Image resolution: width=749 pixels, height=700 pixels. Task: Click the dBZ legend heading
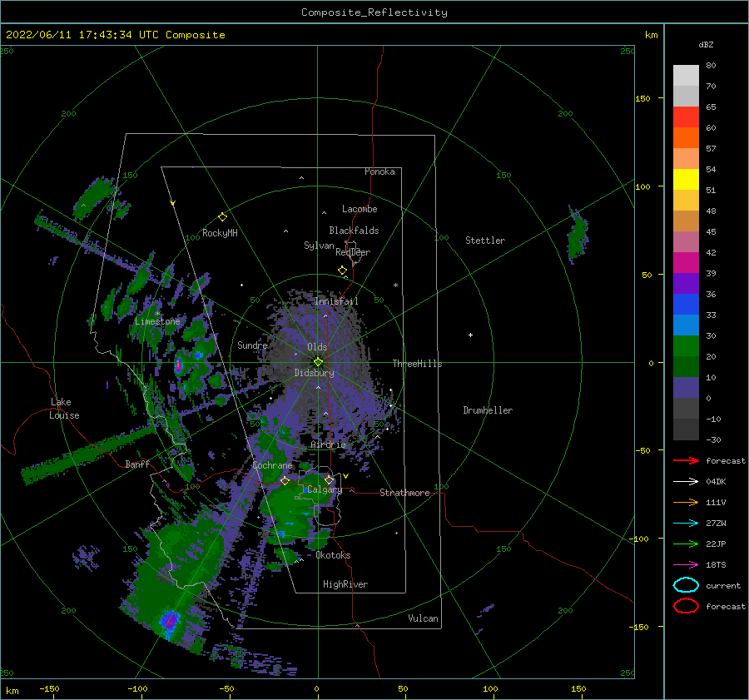[706, 44]
